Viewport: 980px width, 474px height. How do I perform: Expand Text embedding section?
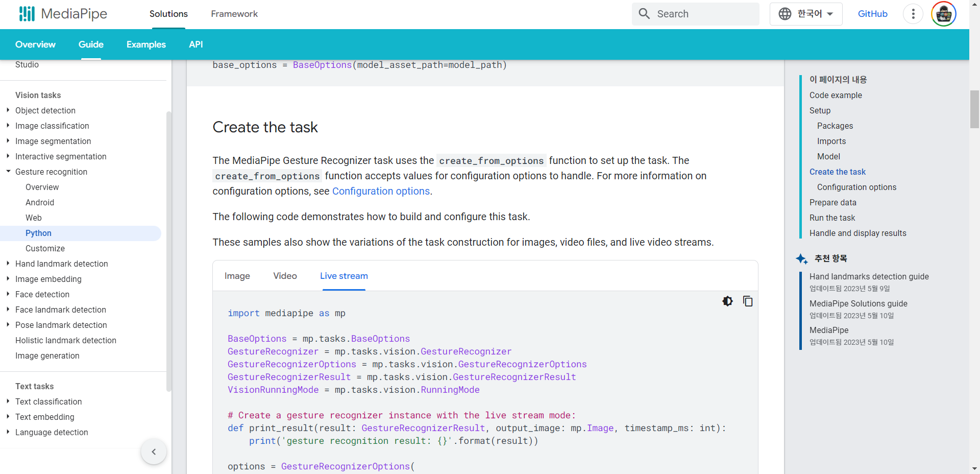(8, 416)
